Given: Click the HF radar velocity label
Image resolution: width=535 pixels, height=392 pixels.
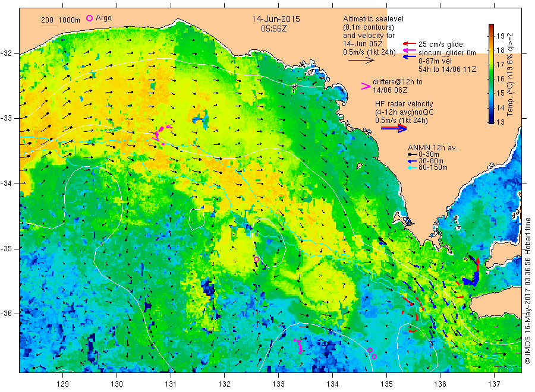Looking at the screenshot, I should point(404,104).
